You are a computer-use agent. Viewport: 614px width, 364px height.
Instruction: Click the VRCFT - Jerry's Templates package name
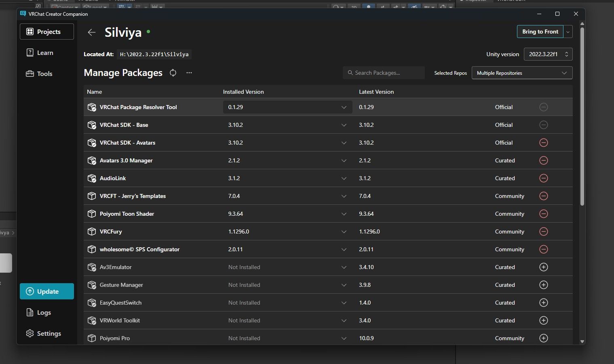point(133,196)
